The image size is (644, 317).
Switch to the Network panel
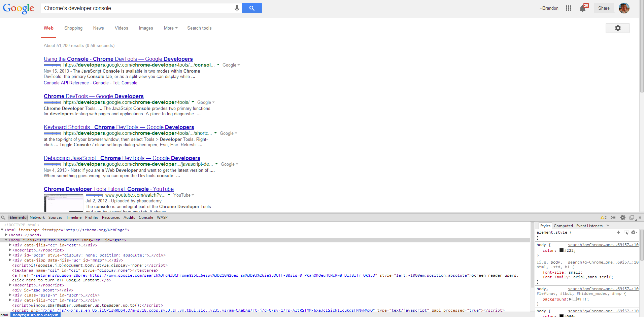37,217
